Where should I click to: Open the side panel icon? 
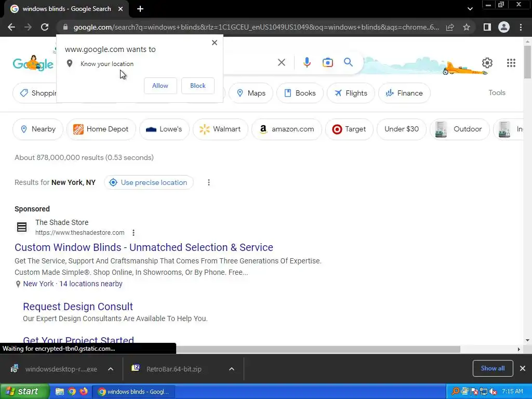[487, 27]
